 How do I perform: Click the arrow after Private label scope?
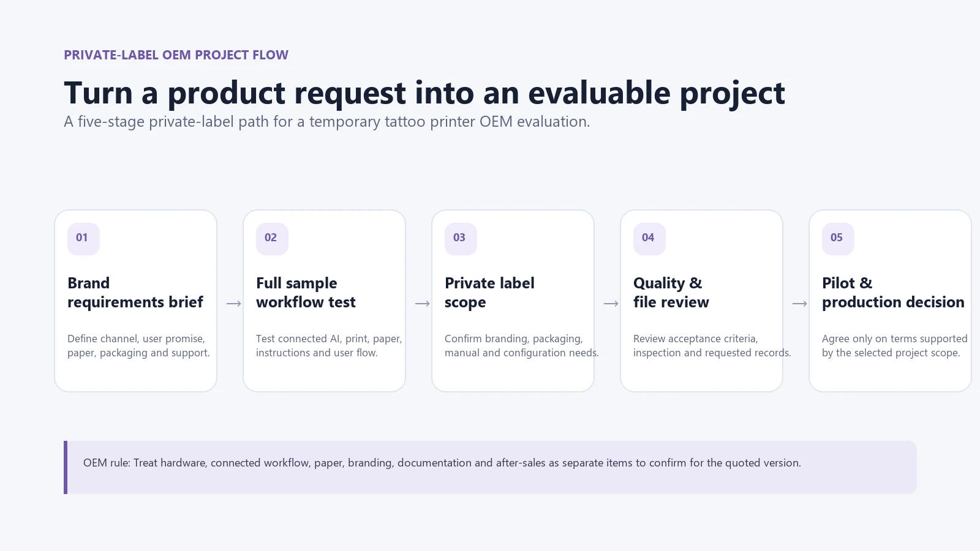[x=611, y=303]
